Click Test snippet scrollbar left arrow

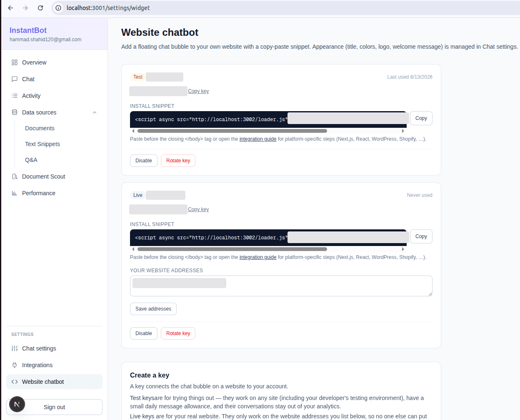(x=133, y=131)
